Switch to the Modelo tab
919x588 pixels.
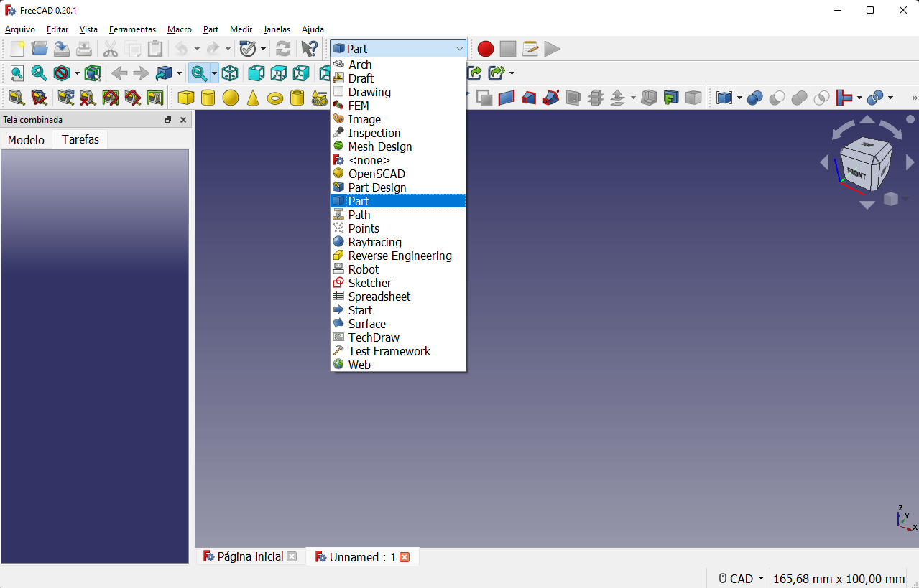pyautogui.click(x=26, y=140)
